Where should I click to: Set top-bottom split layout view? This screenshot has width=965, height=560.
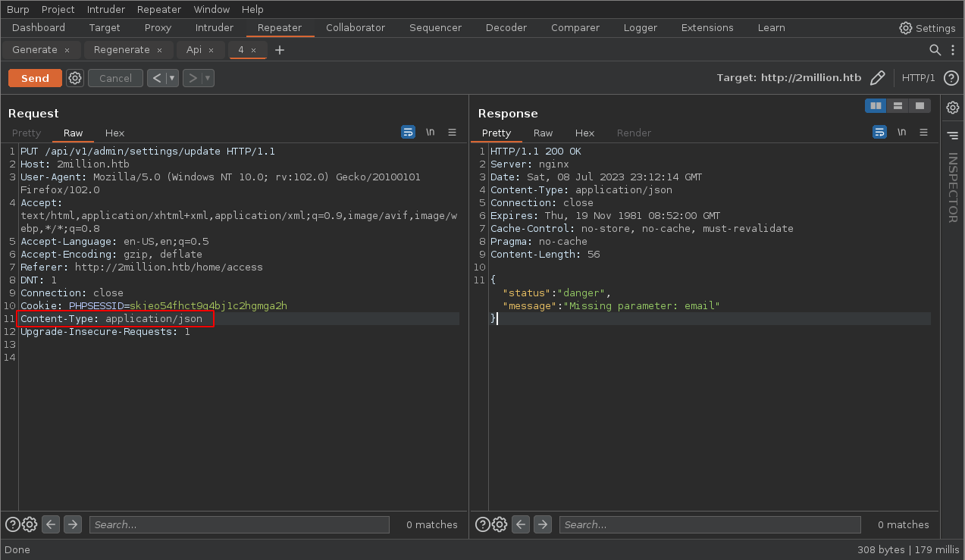pos(898,106)
